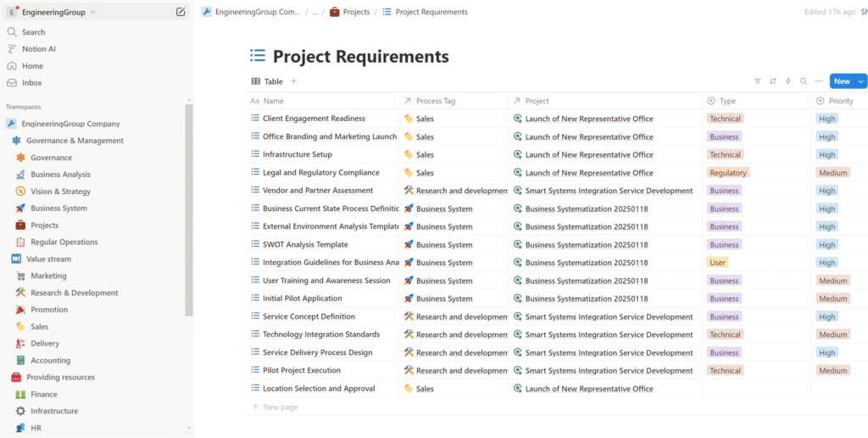Click the new page compose icon

pyautogui.click(x=181, y=12)
